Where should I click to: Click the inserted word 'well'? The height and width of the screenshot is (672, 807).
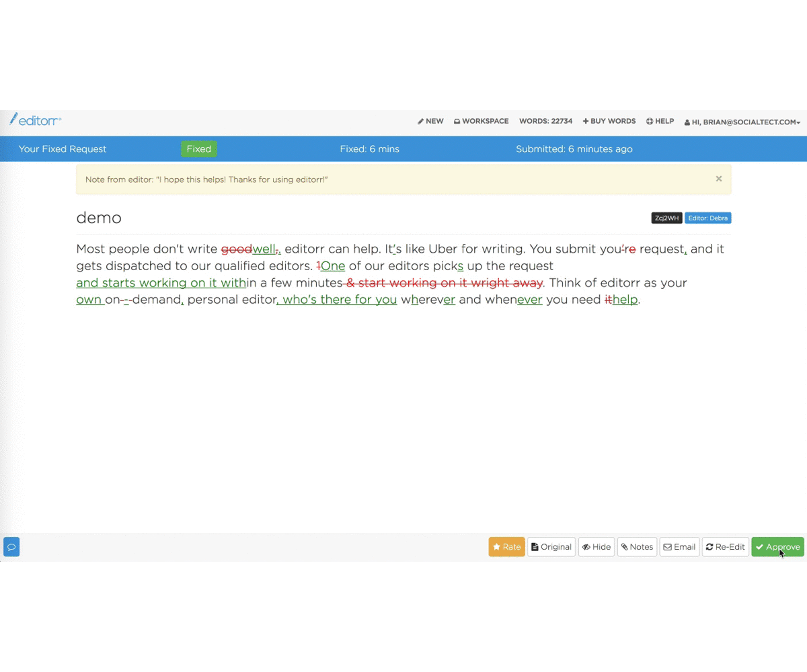tap(264, 249)
